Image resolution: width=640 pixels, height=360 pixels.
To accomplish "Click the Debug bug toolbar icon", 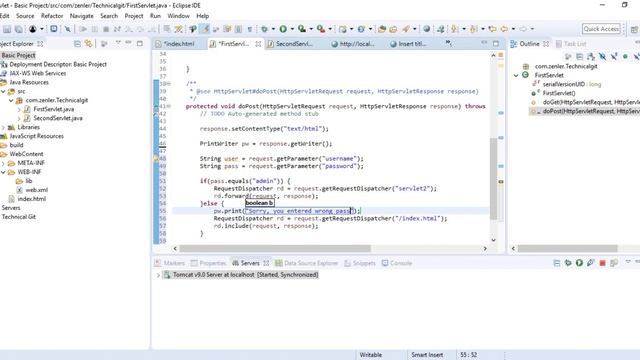I will tap(264, 29).
